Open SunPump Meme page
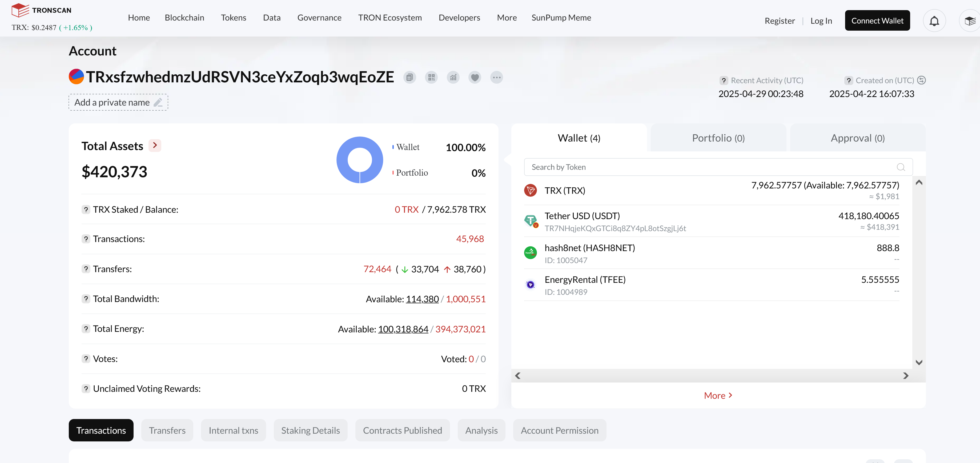Image resolution: width=980 pixels, height=463 pixels. pos(561,18)
